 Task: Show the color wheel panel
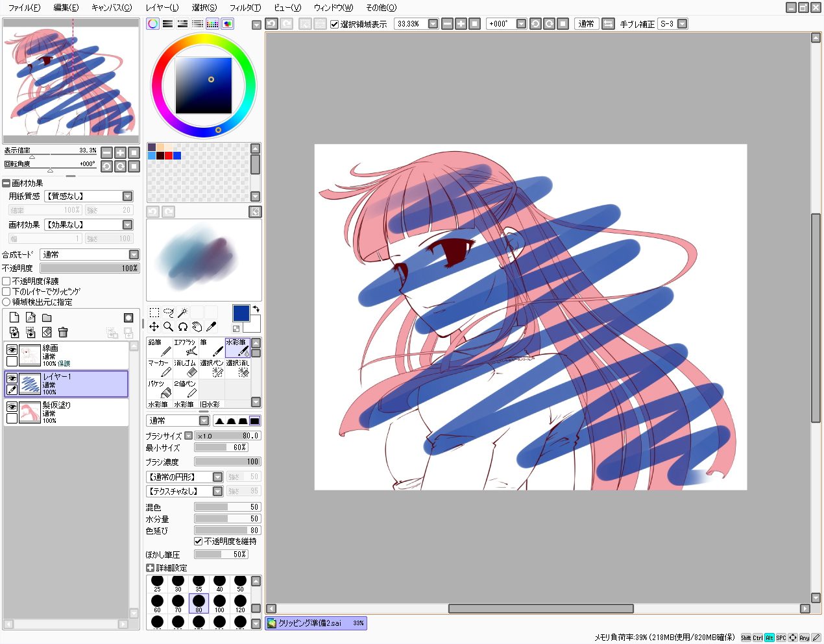pyautogui.click(x=153, y=24)
